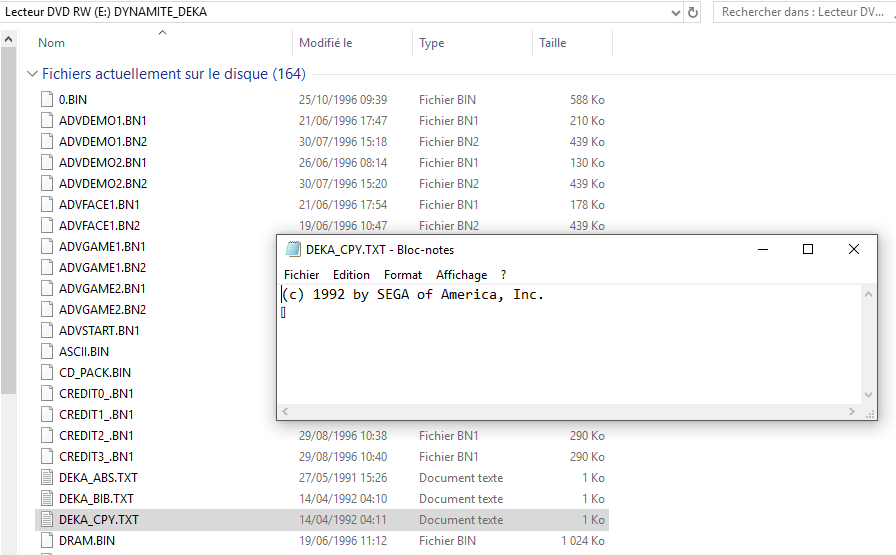Click the 'Fichier BN2' type of ADVDEMO1.BN2
This screenshot has height=555, width=896.
449,142
